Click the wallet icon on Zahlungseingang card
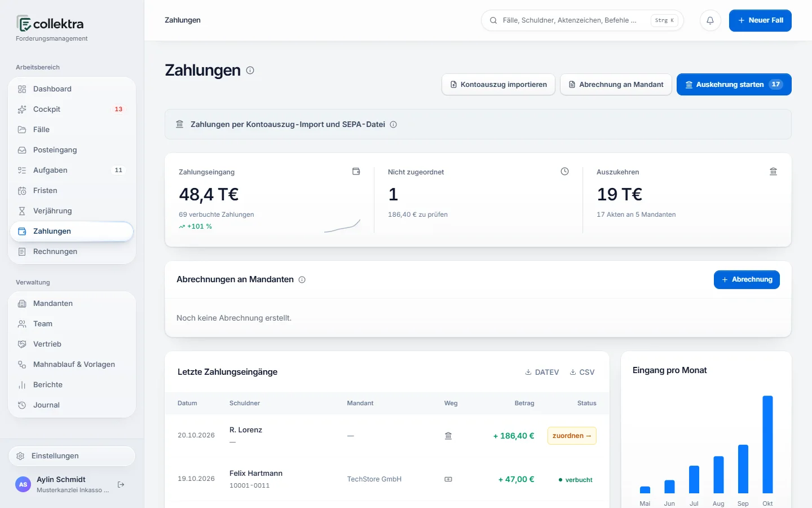Image resolution: width=812 pixels, height=508 pixels. tap(356, 172)
